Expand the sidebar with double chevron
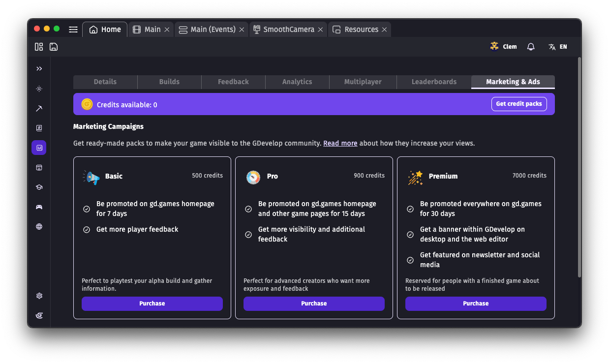This screenshot has width=609, height=364. click(x=39, y=69)
